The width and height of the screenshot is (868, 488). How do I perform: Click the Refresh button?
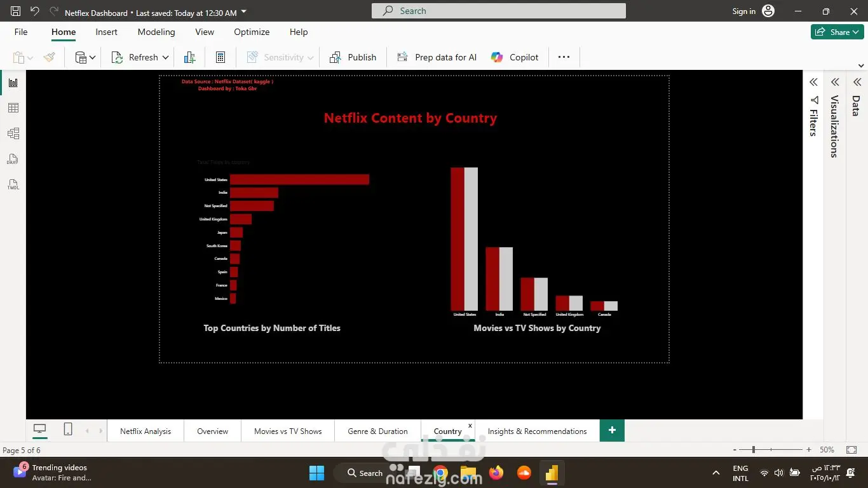point(135,57)
